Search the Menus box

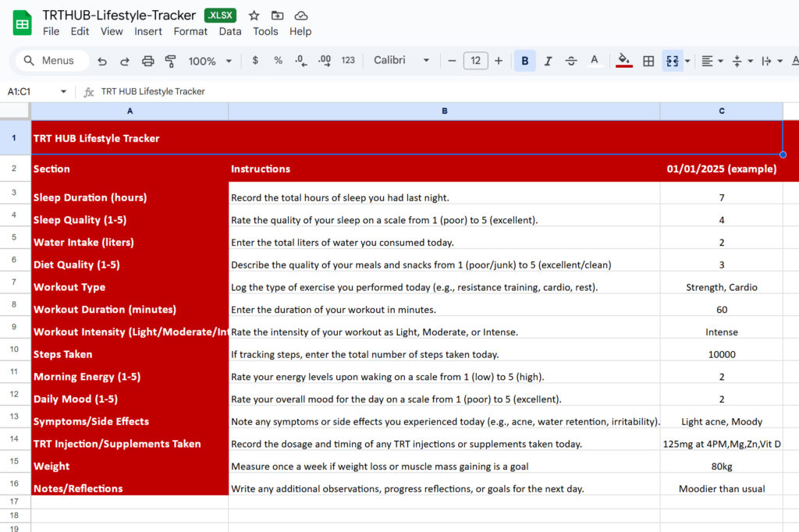pos(52,61)
